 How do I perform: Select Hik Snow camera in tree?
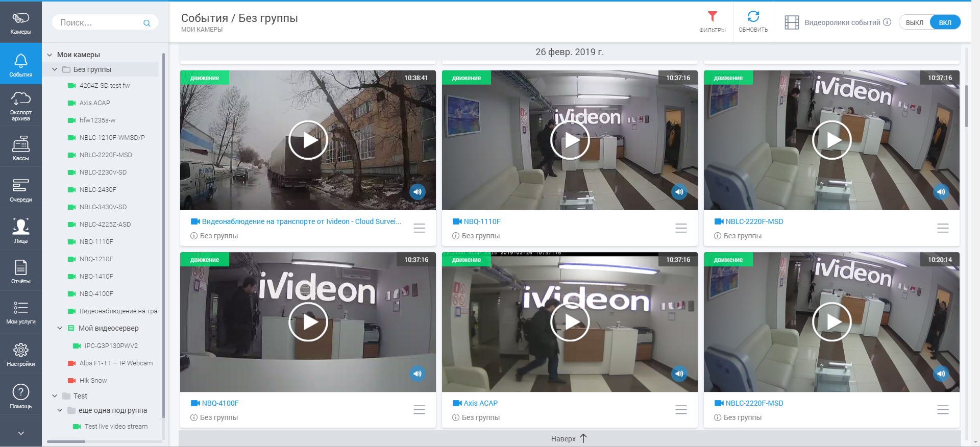click(93, 381)
